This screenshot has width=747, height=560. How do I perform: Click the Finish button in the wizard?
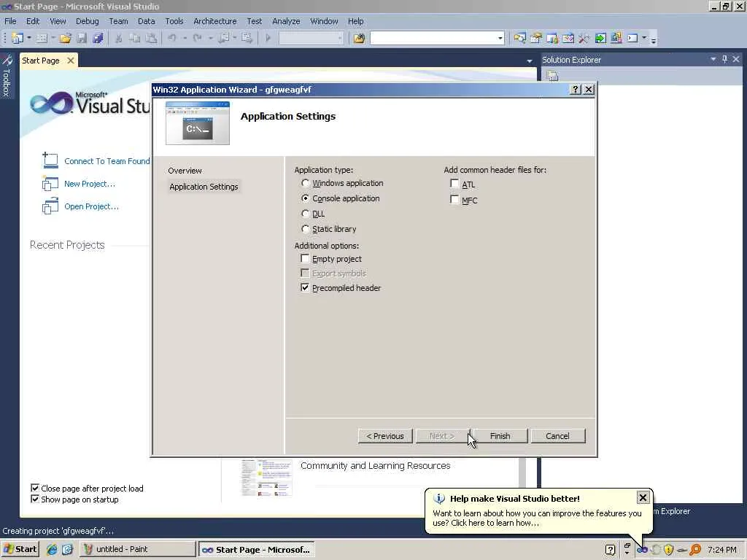500,436
